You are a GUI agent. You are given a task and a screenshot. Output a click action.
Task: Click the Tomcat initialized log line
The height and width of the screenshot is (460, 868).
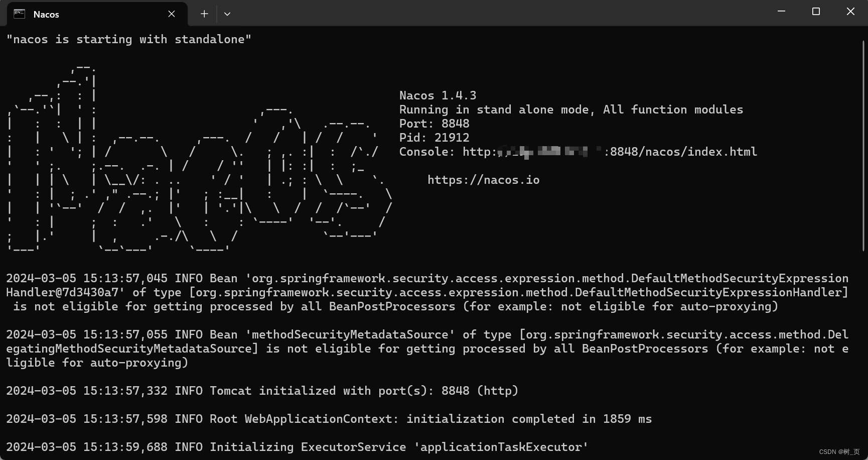pyautogui.click(x=262, y=391)
